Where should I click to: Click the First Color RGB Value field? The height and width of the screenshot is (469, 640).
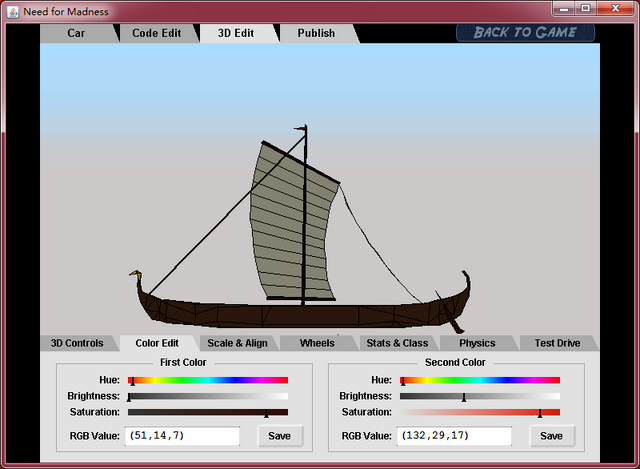click(x=182, y=436)
